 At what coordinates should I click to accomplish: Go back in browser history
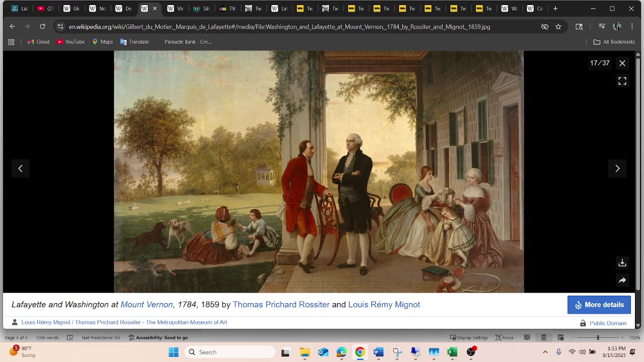13,27
